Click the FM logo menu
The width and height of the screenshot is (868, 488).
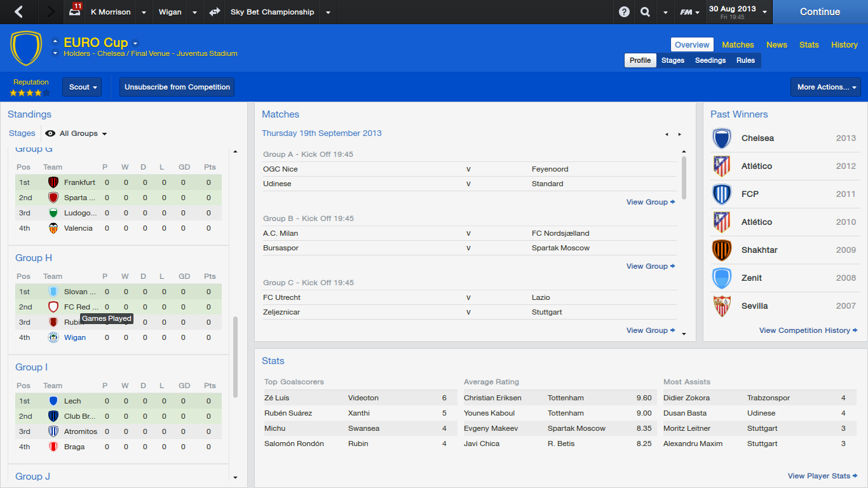(x=689, y=12)
